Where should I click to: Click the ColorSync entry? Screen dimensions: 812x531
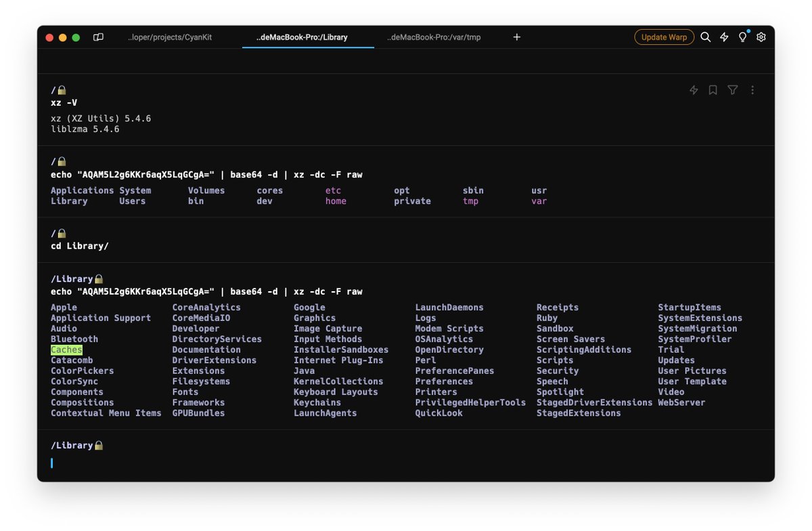[74, 381]
